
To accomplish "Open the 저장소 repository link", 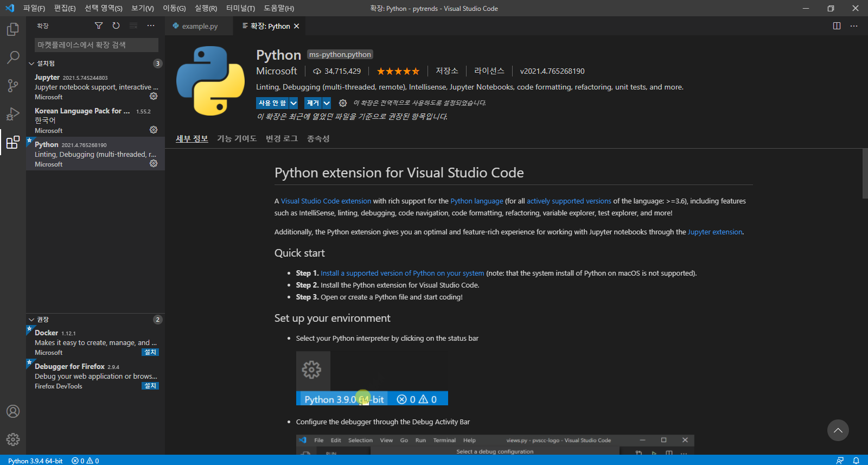I will (447, 71).
